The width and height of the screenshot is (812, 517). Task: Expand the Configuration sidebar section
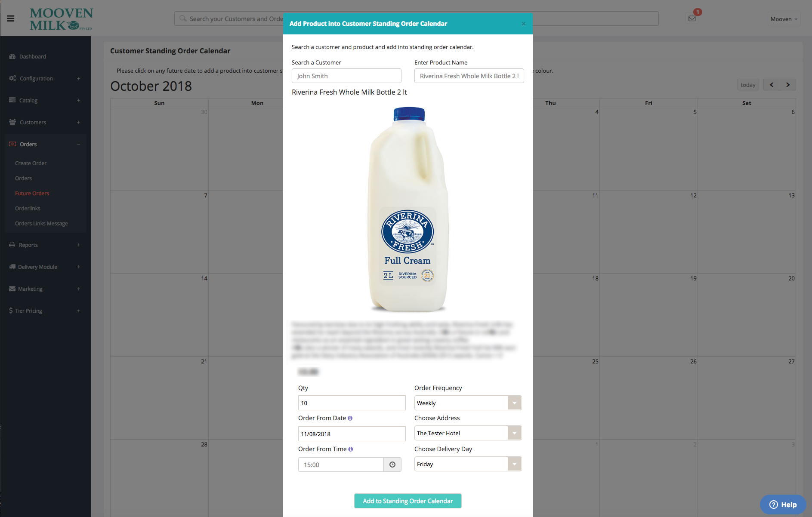pyautogui.click(x=45, y=78)
